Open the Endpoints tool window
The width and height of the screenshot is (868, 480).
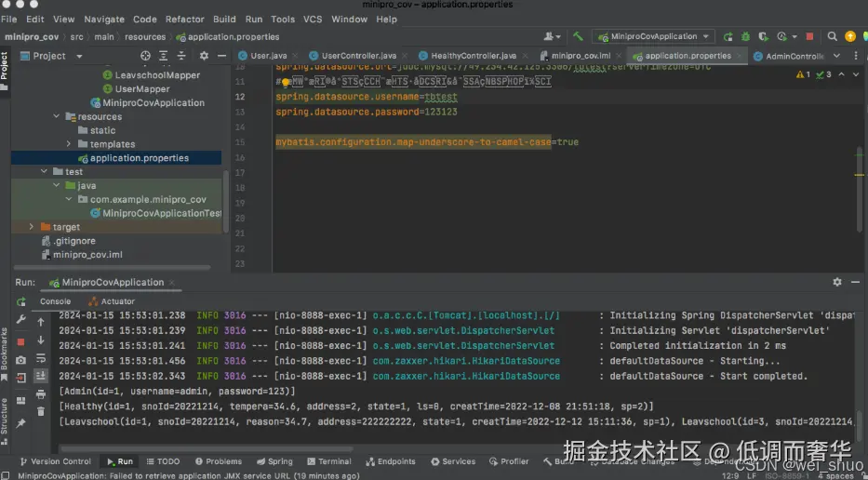click(x=390, y=461)
